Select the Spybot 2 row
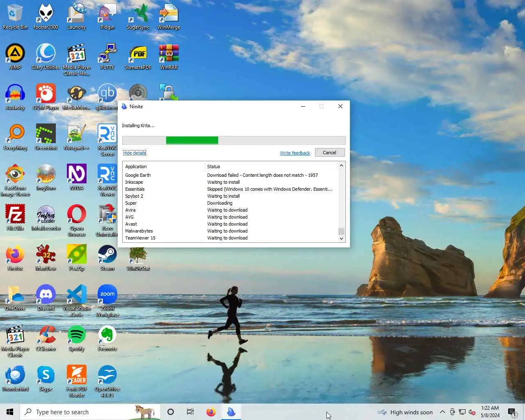This screenshot has height=420, width=525. click(230, 196)
